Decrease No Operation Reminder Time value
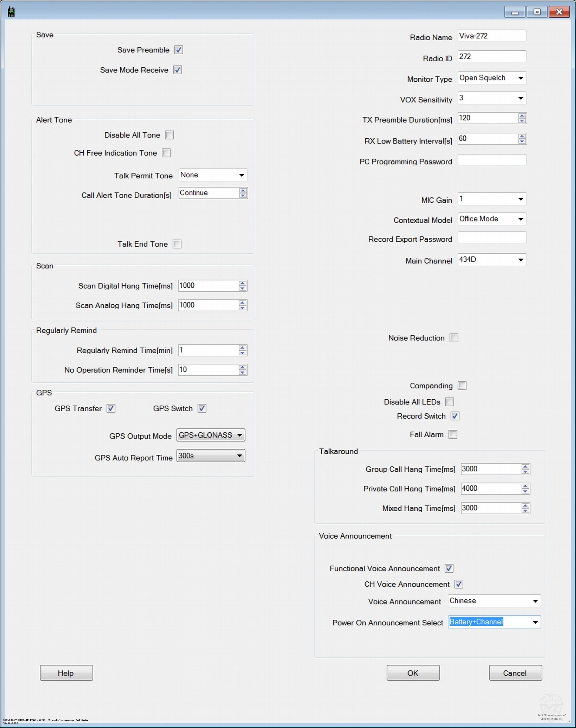Viewport: 576px width, 728px height. (242, 372)
